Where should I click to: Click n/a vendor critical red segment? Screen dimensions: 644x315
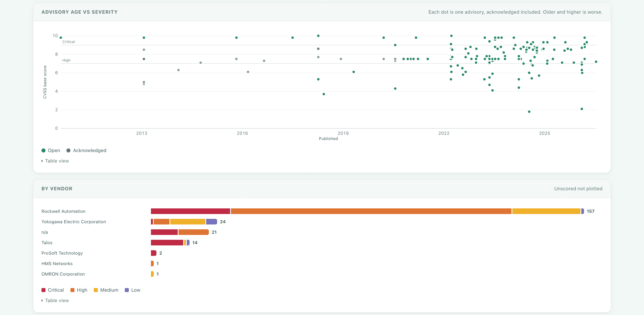pos(164,232)
